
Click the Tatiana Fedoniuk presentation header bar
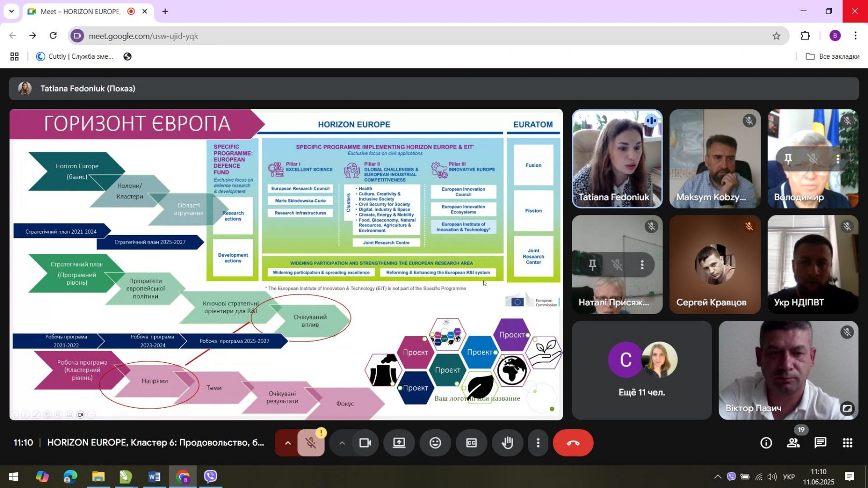[x=434, y=89]
